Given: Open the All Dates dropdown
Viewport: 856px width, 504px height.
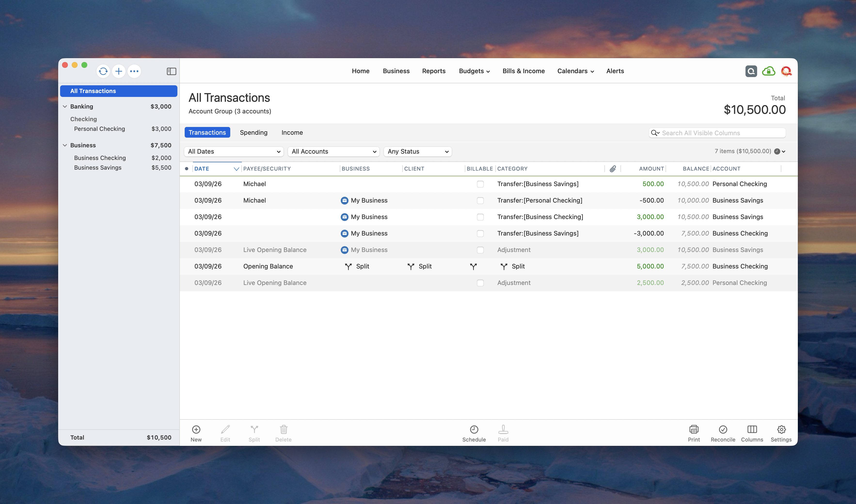Looking at the screenshot, I should 234,151.
